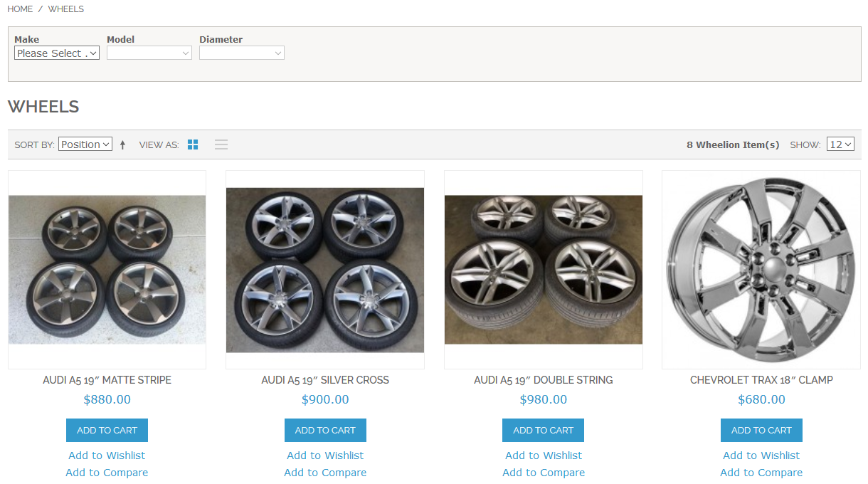Viewport: 868px width, 484px height.
Task: Open the Make dropdown
Action: tap(57, 53)
